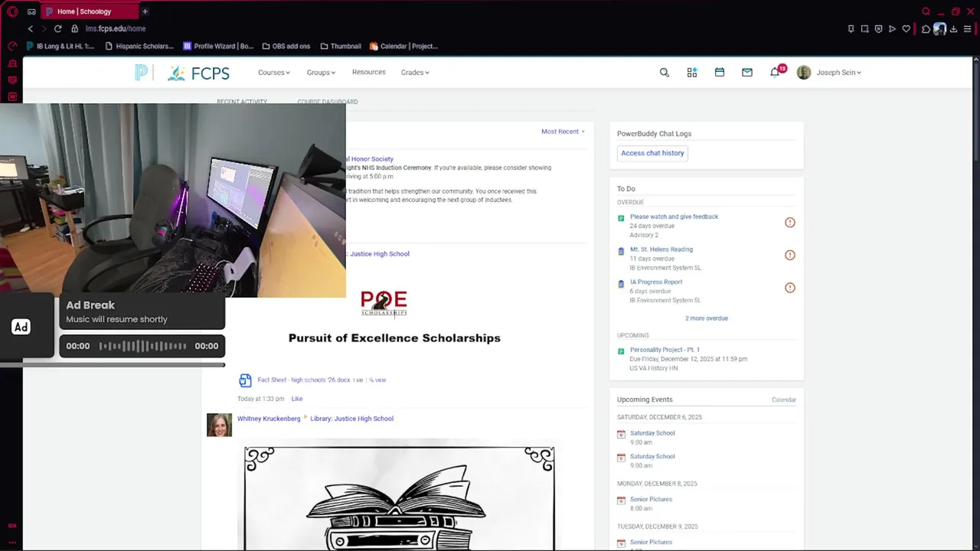The height and width of the screenshot is (551, 980).
Task: Open the Resources menu item
Action: (368, 72)
